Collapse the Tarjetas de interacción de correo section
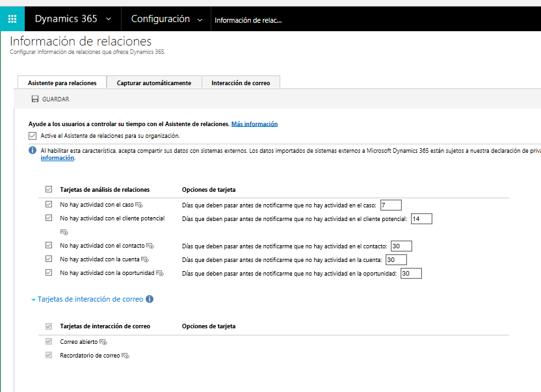The height and width of the screenshot is (392, 541). click(x=34, y=300)
